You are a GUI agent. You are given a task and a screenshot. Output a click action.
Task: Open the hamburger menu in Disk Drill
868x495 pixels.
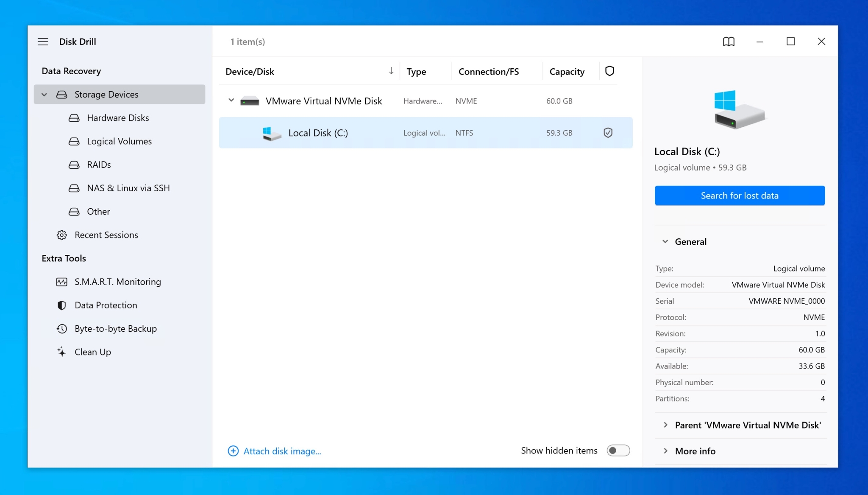click(x=43, y=41)
